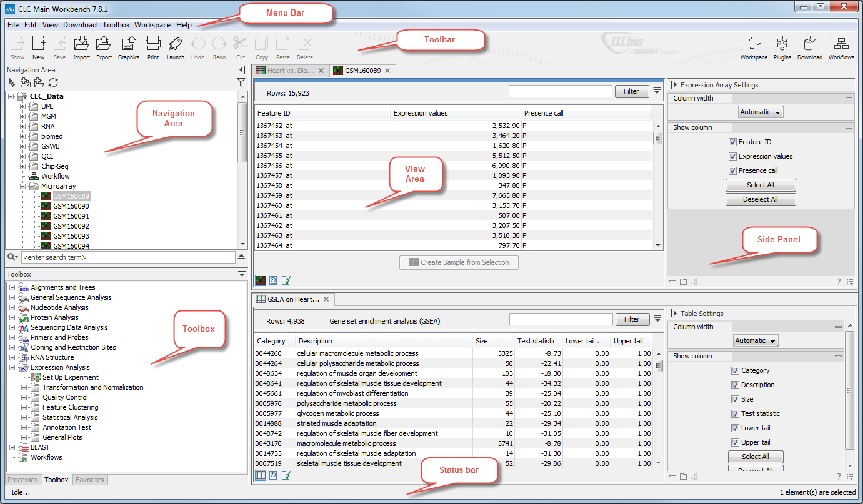Click the Navigation Area filter funnel icon
Image resolution: width=863 pixels, height=504 pixels.
[x=241, y=82]
